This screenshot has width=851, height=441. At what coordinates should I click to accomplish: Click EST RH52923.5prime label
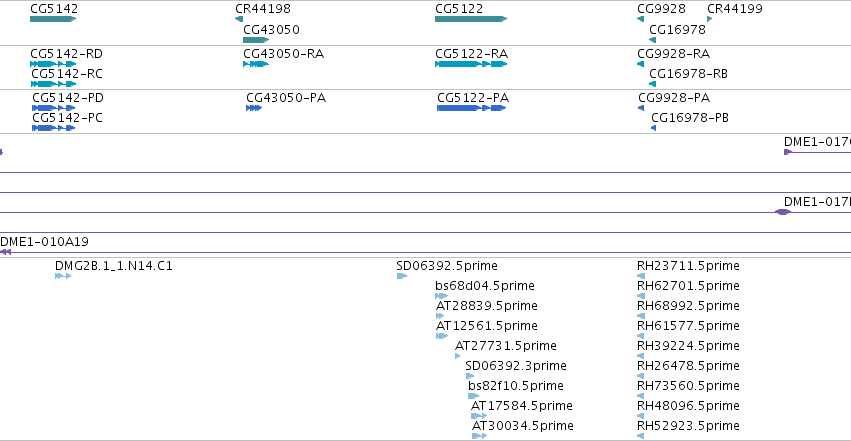[x=688, y=426]
